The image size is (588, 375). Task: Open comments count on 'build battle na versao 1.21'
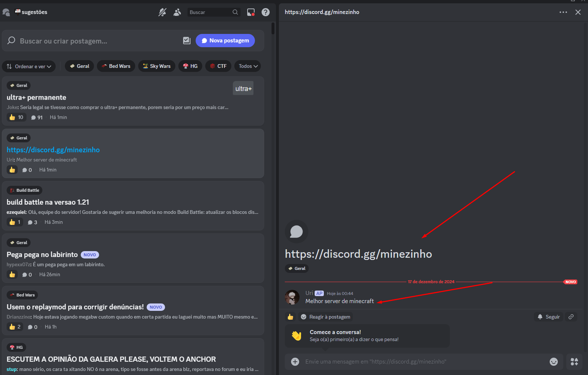(32, 222)
